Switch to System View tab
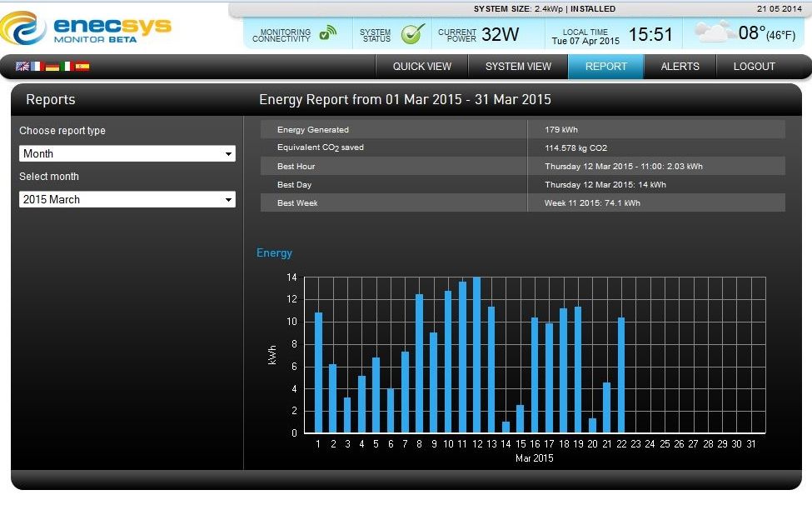The image size is (812, 505). 518,67
